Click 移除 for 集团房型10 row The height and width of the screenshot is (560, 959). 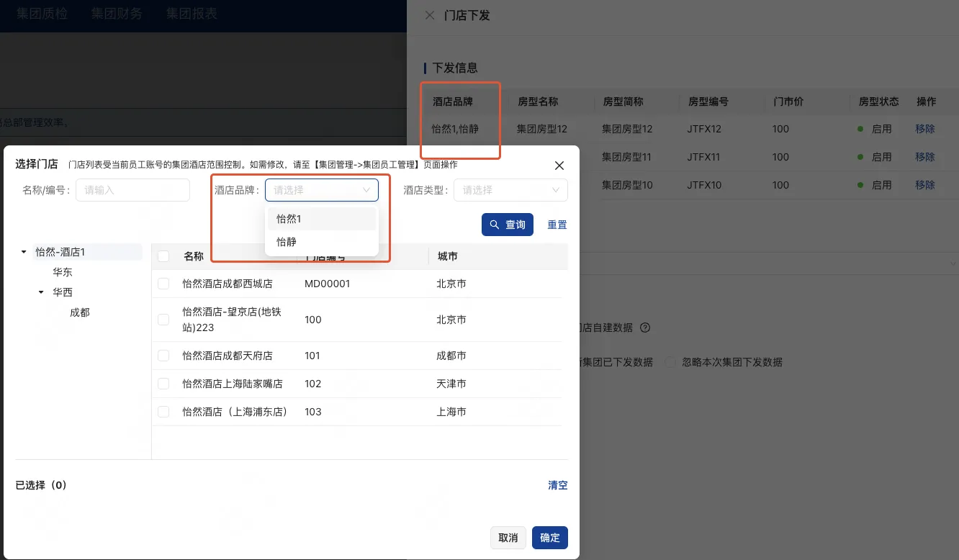click(925, 185)
